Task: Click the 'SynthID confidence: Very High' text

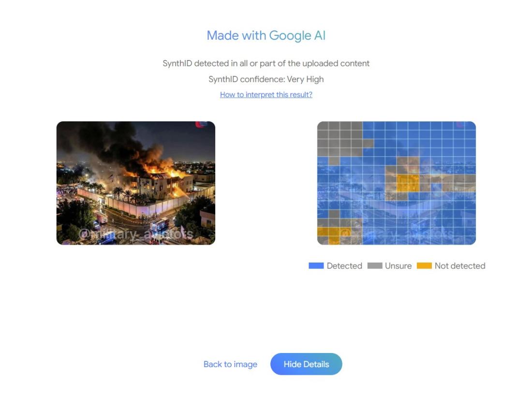Action: (x=266, y=79)
